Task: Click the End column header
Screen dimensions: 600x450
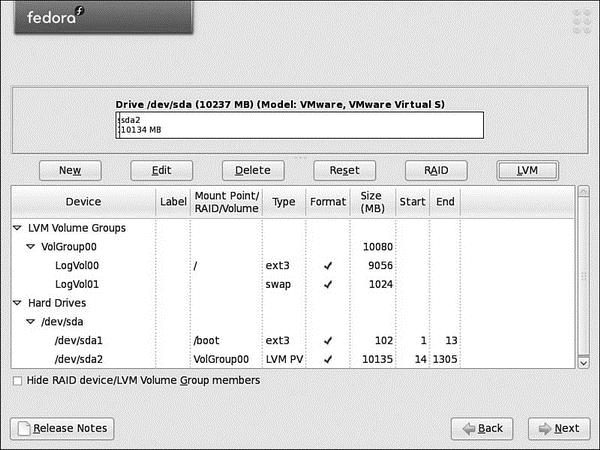Action: (445, 202)
